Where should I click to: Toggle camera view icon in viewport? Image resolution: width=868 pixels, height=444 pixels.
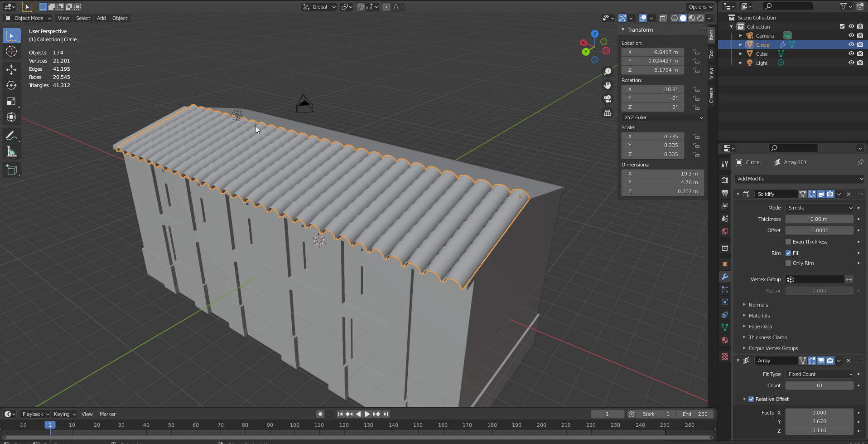[608, 99]
